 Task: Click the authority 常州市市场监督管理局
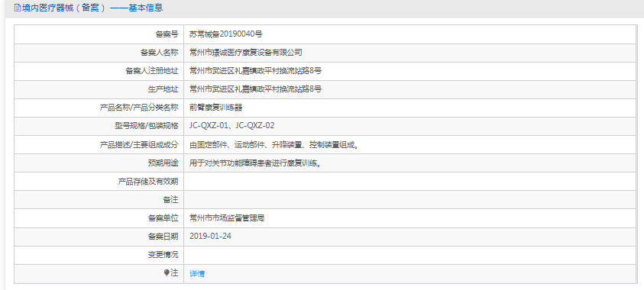pyautogui.click(x=227, y=217)
